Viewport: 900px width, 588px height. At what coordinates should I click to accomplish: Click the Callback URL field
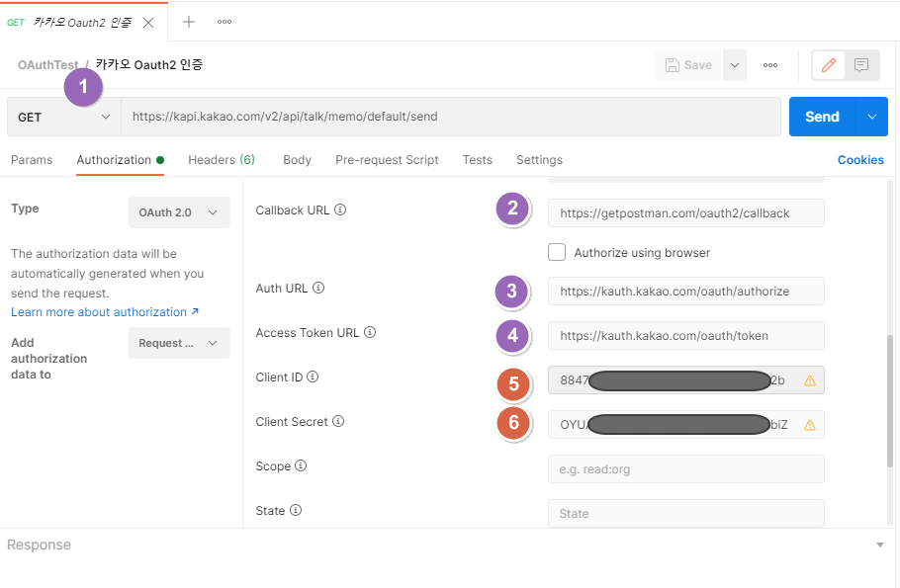click(x=686, y=213)
